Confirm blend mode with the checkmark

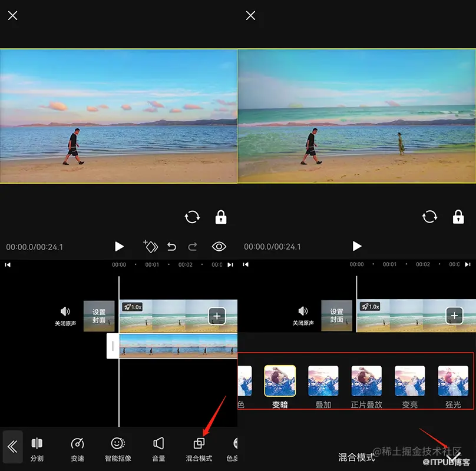(453, 457)
